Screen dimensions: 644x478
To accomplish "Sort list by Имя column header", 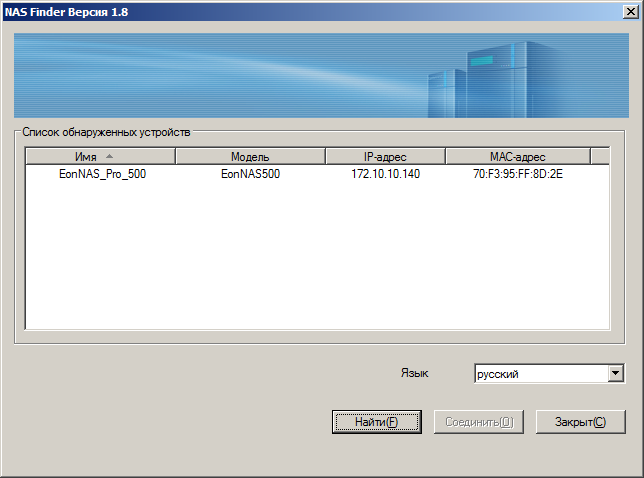I will [x=101, y=156].
